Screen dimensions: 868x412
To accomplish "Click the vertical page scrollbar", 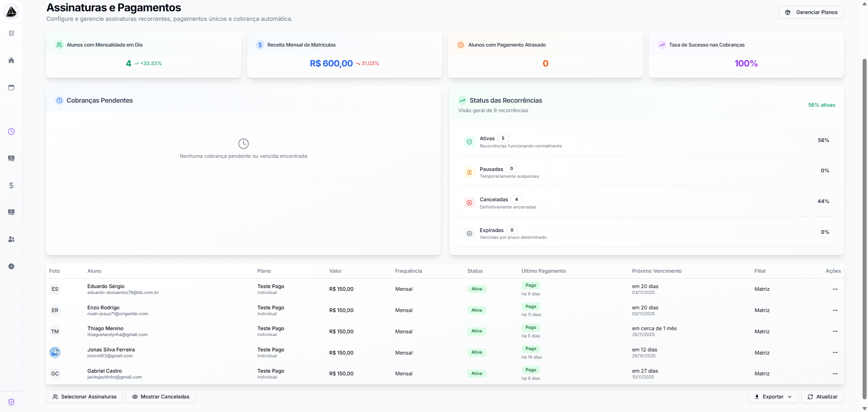I will pos(864,226).
